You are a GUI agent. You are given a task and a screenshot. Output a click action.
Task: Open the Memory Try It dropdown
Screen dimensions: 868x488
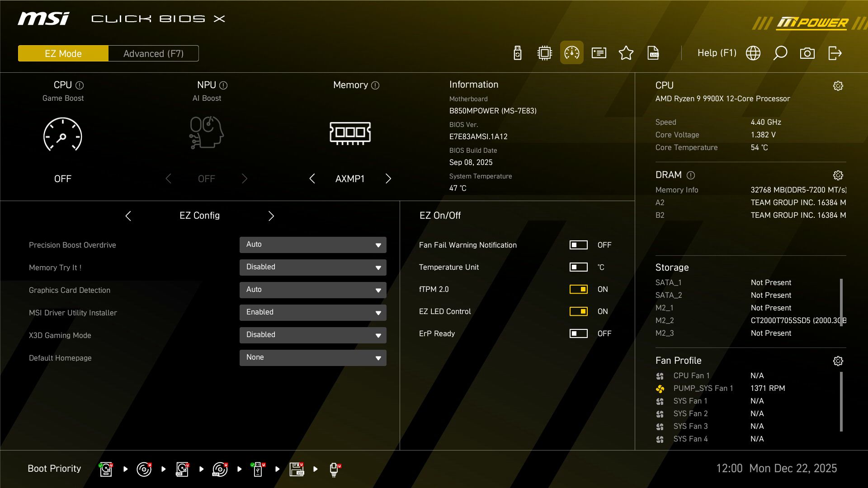click(x=313, y=267)
